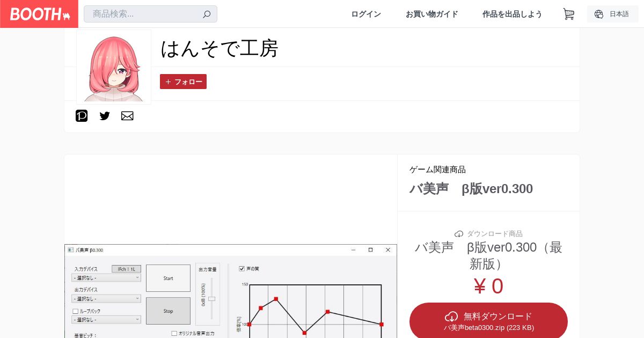Image resolution: width=644 pixels, height=338 pixels.
Task: Open the 日本語 language selector
Action: [612, 14]
